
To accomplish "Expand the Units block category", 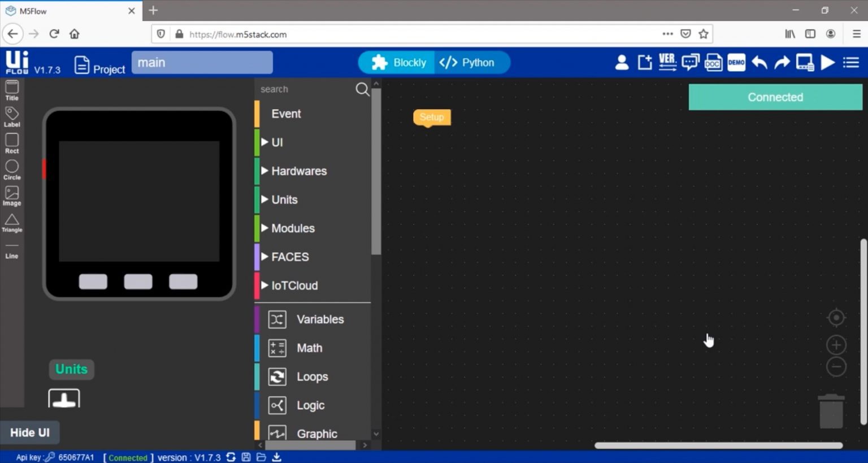I will 284,199.
